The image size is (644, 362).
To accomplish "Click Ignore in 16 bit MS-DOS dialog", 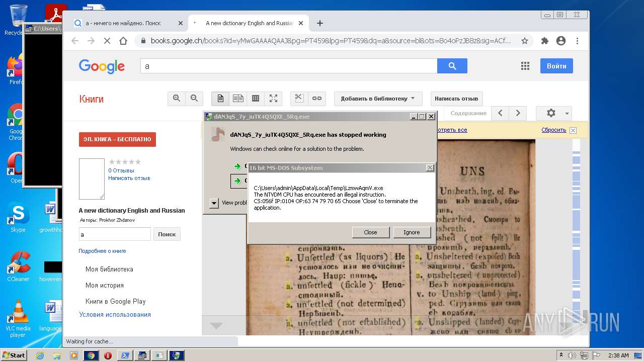I will (412, 232).
